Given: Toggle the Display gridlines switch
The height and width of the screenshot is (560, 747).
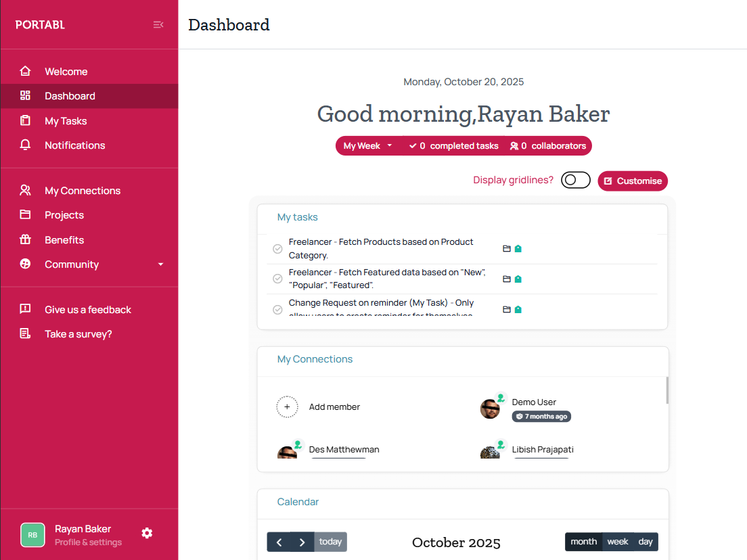Looking at the screenshot, I should [x=575, y=180].
